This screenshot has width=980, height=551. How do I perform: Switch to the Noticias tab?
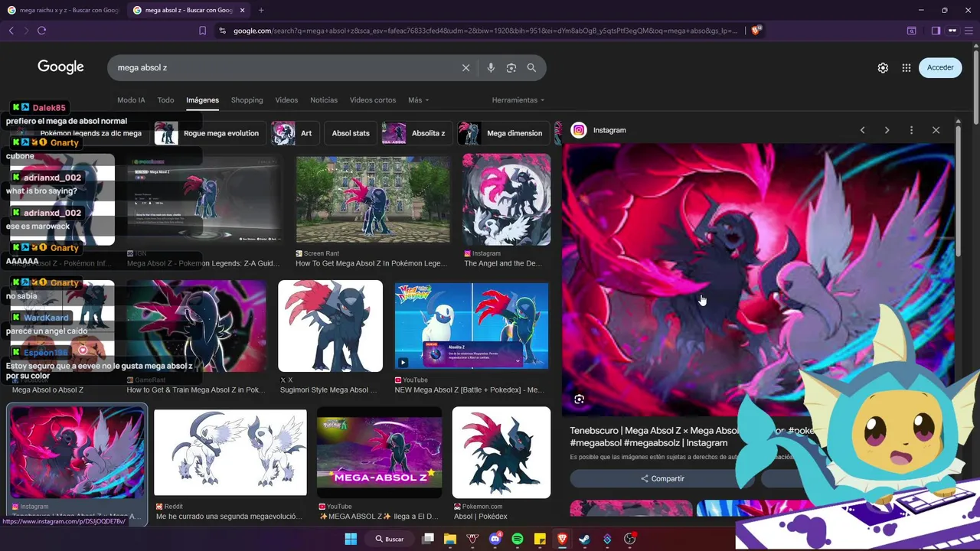coord(324,100)
